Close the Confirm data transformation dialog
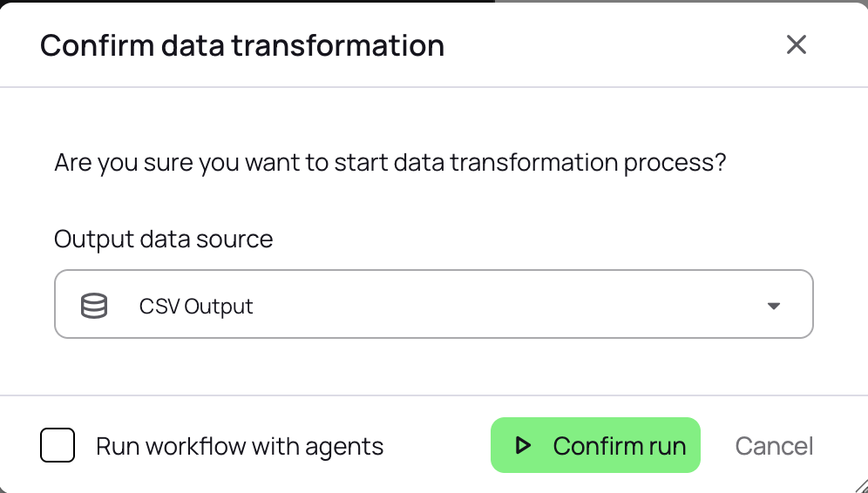This screenshot has height=493, width=868. (x=796, y=44)
